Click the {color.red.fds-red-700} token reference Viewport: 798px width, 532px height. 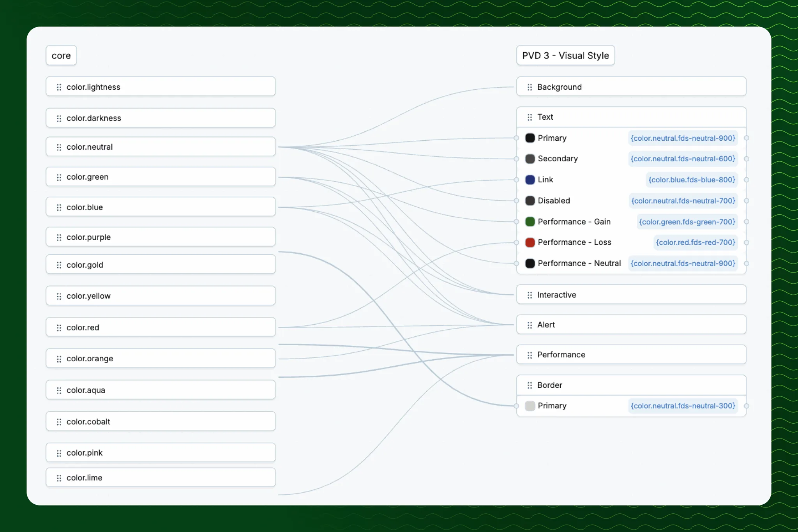696,242
